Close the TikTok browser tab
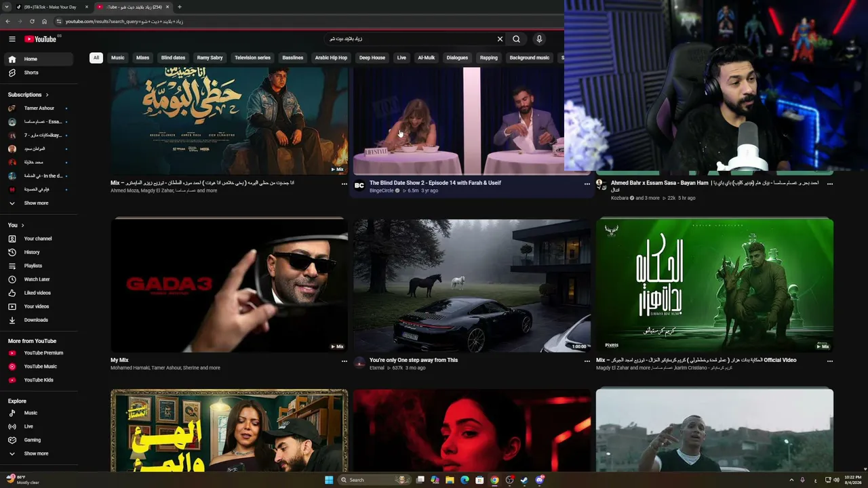Screen dimensions: 868x488 pos(87,7)
